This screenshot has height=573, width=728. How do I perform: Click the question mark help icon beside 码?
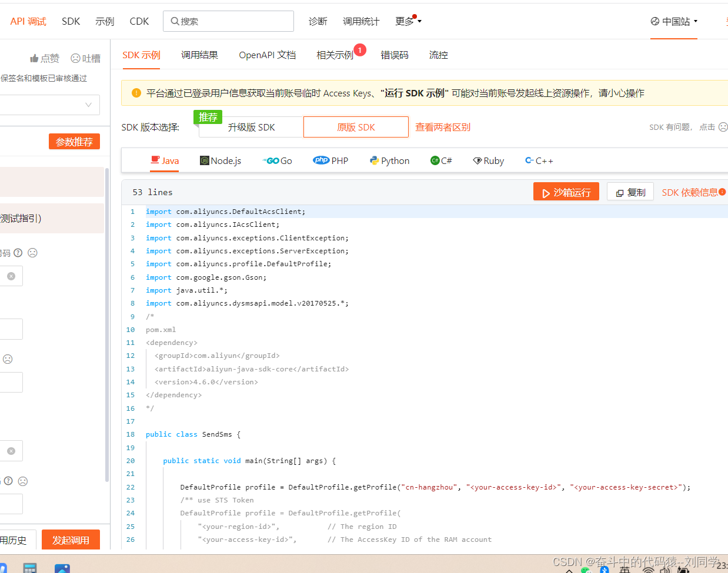(18, 253)
